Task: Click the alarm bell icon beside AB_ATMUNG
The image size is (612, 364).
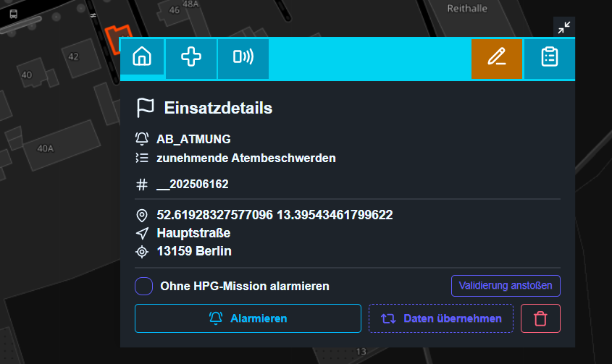Action: tap(142, 139)
